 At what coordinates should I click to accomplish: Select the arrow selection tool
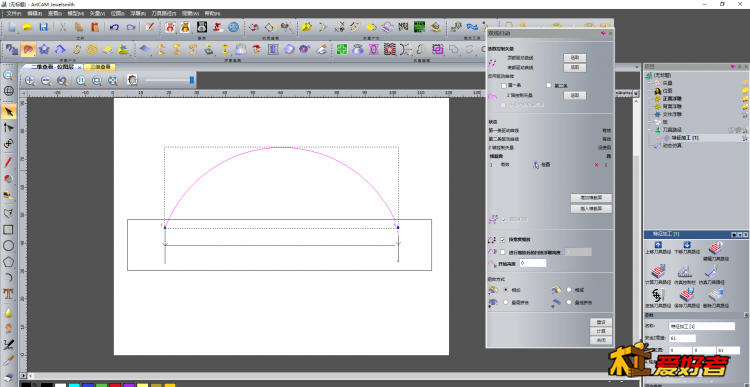pyautogui.click(x=9, y=112)
